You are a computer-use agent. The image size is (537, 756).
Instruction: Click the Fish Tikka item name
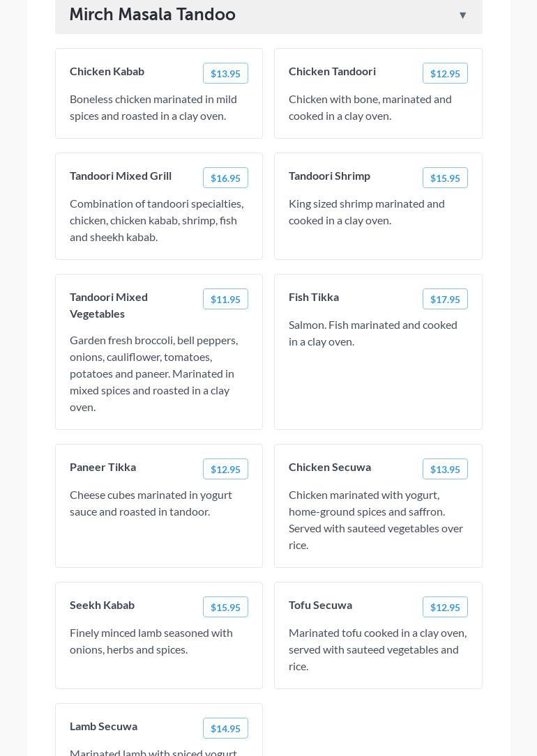314,297
